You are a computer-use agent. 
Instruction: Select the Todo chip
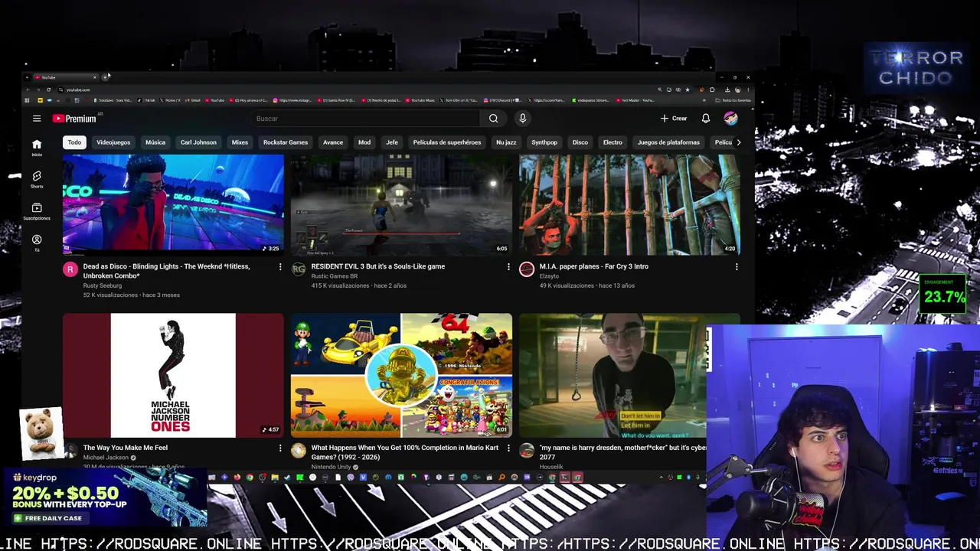coord(74,142)
